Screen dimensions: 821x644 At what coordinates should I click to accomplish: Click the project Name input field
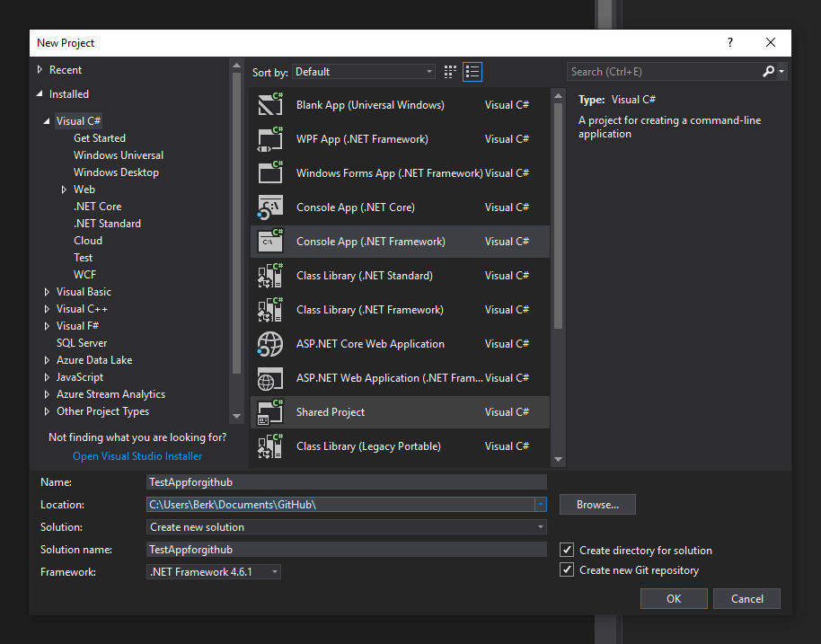click(347, 481)
